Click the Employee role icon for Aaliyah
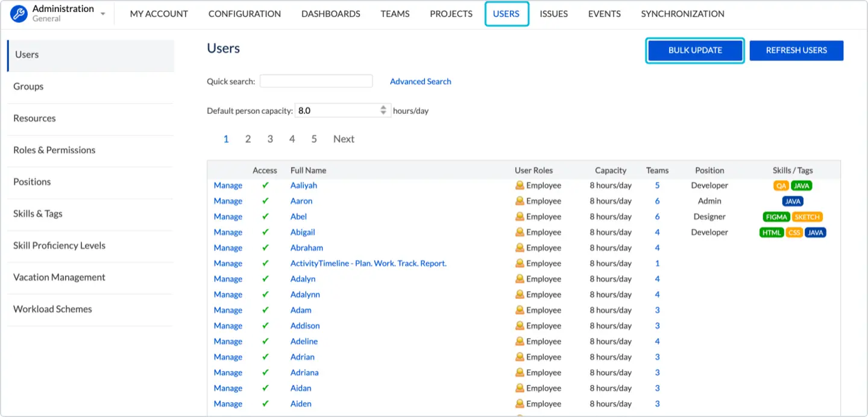Image resolution: width=868 pixels, height=417 pixels. coord(520,186)
